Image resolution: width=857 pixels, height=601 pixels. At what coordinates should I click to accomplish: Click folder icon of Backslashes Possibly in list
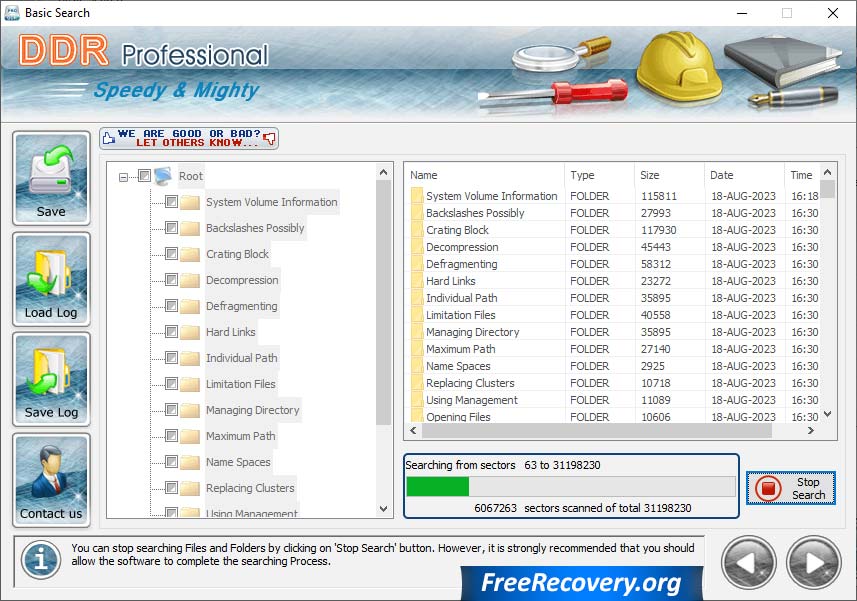point(417,213)
